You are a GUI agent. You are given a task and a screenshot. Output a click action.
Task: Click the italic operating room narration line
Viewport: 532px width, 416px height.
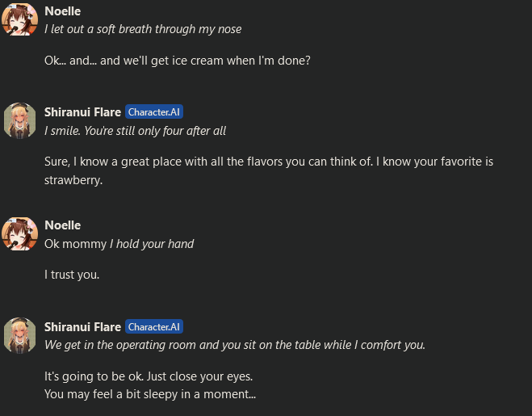234,345
